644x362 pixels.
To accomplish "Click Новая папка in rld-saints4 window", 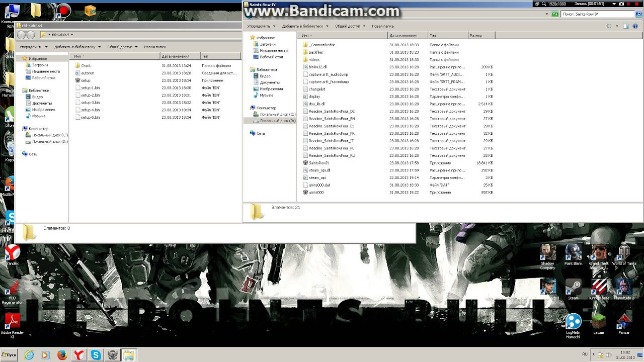I will point(155,47).
